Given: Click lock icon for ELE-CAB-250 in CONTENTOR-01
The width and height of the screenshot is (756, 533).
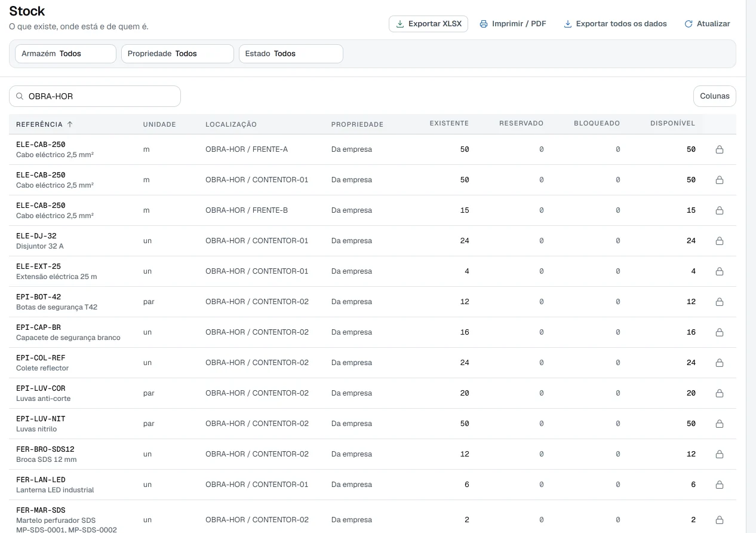Looking at the screenshot, I should pos(720,180).
